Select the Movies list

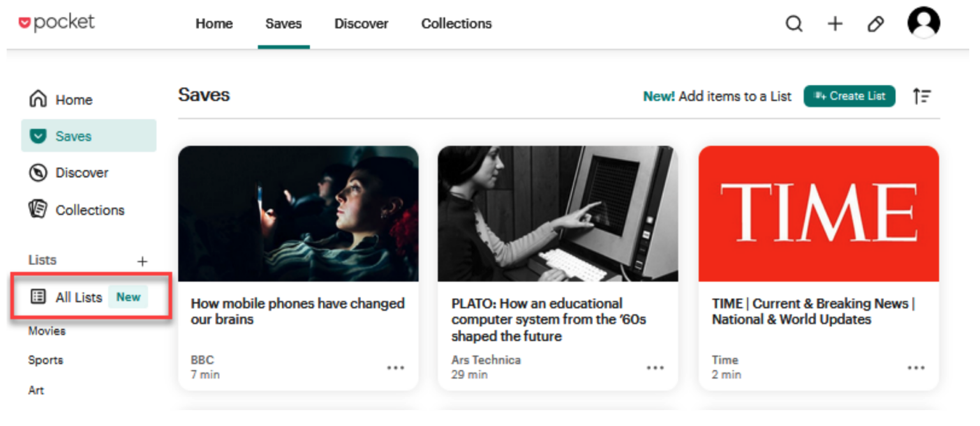46,331
